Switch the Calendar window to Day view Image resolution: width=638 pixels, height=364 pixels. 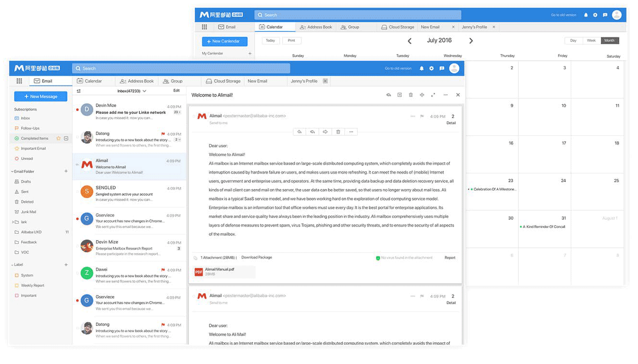573,40
